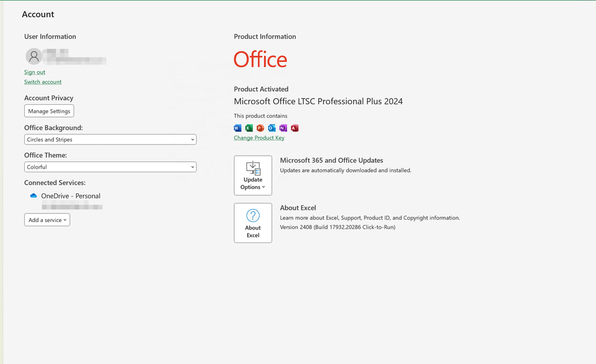
Task: Click the Change Product Key link
Action: point(259,138)
